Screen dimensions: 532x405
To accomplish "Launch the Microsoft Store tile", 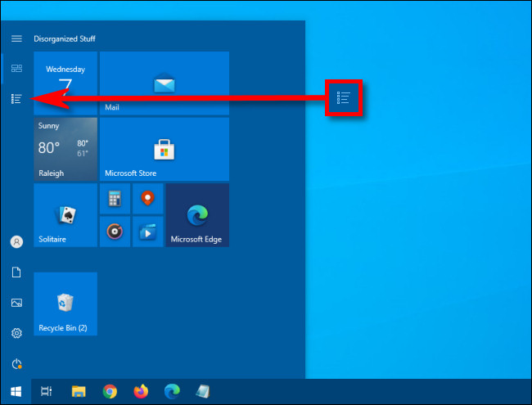I will click(x=165, y=148).
